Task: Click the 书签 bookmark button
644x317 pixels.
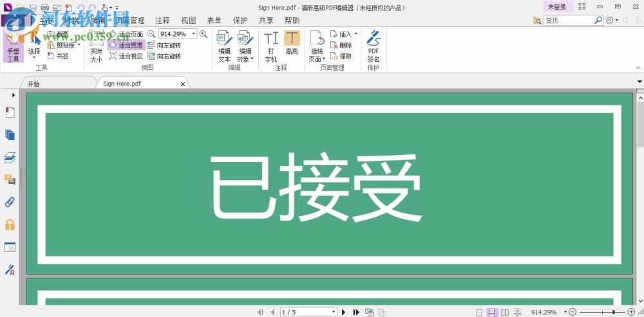Action: coord(58,56)
